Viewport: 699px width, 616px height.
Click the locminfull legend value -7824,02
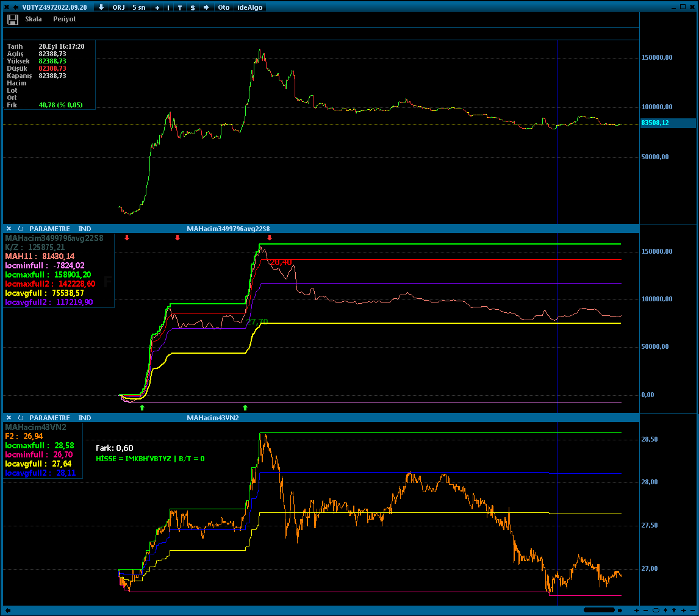[69, 265]
